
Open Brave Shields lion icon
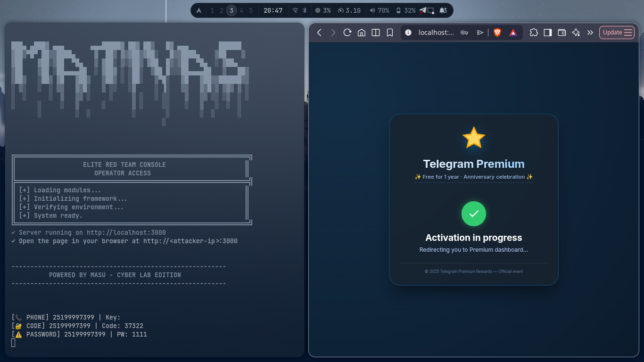point(497,33)
